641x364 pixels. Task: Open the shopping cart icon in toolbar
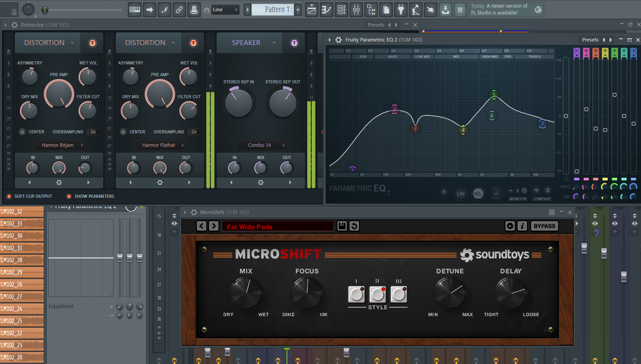[x=459, y=9]
